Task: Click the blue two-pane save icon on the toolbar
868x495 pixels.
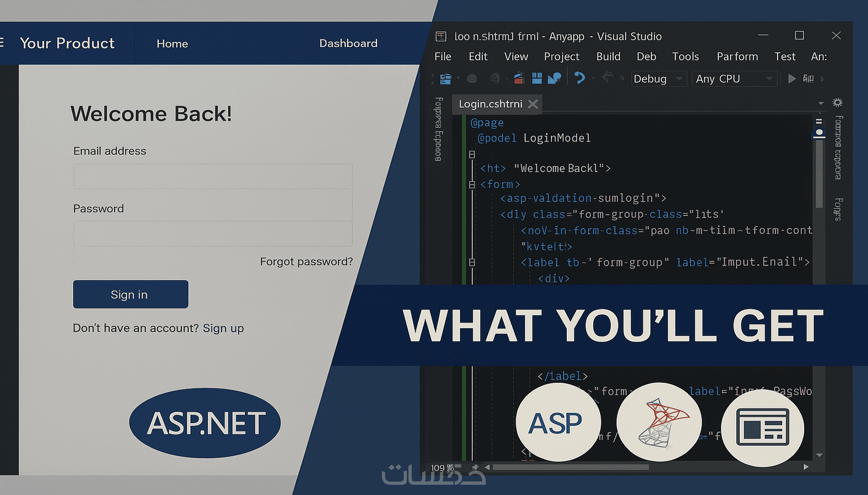Action: coord(537,78)
